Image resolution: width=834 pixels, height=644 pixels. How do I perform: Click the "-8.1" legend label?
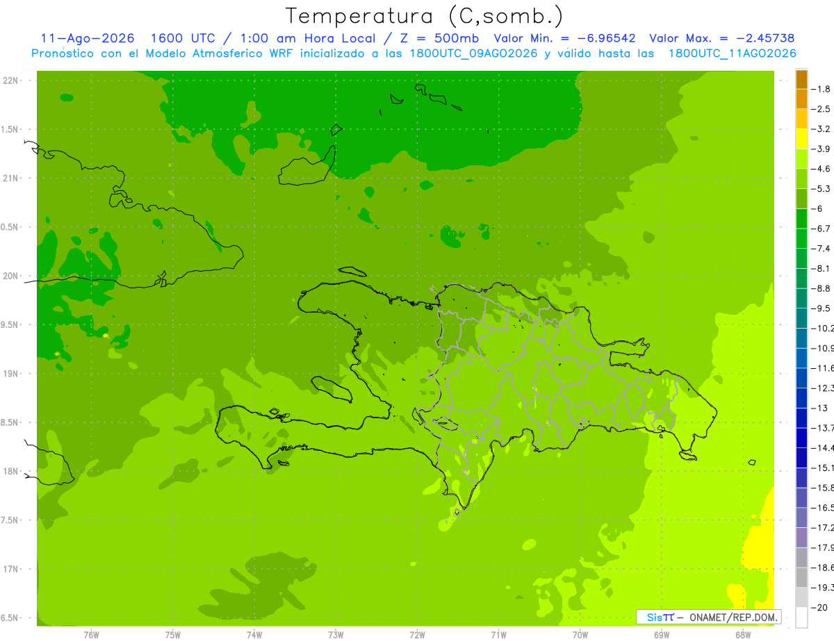coord(821,268)
